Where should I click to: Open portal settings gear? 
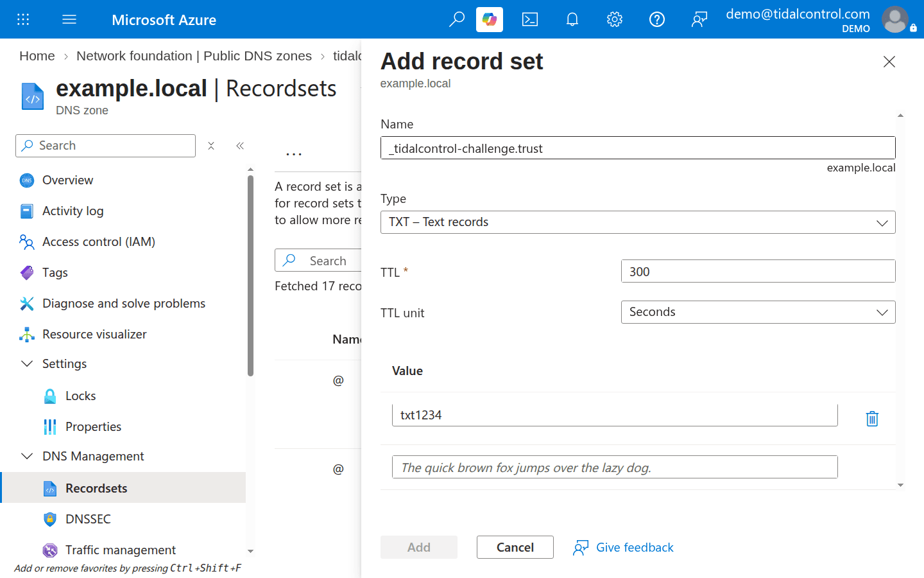(615, 19)
